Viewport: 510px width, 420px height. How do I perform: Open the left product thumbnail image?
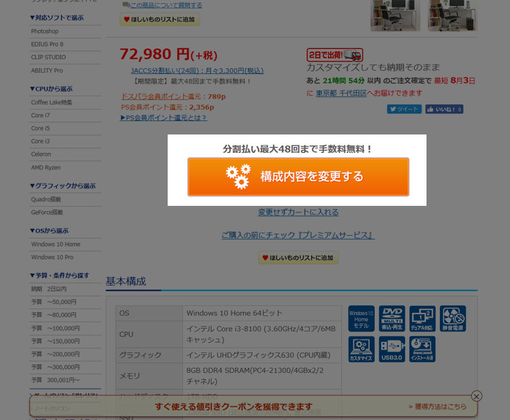pos(395,15)
